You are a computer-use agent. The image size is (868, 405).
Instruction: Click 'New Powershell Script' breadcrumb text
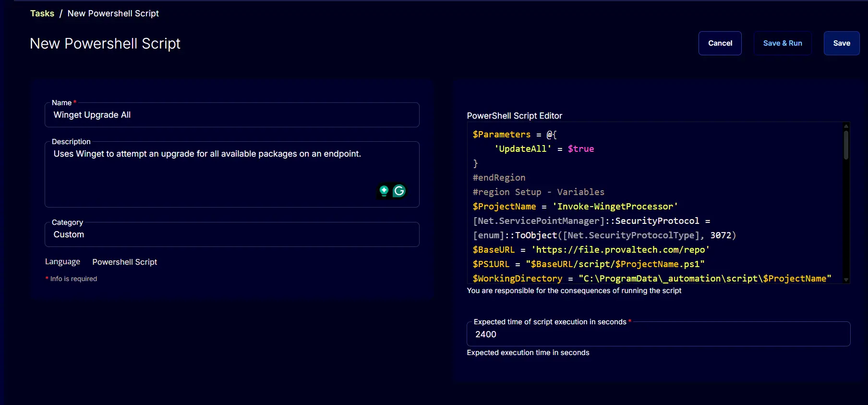tap(113, 13)
